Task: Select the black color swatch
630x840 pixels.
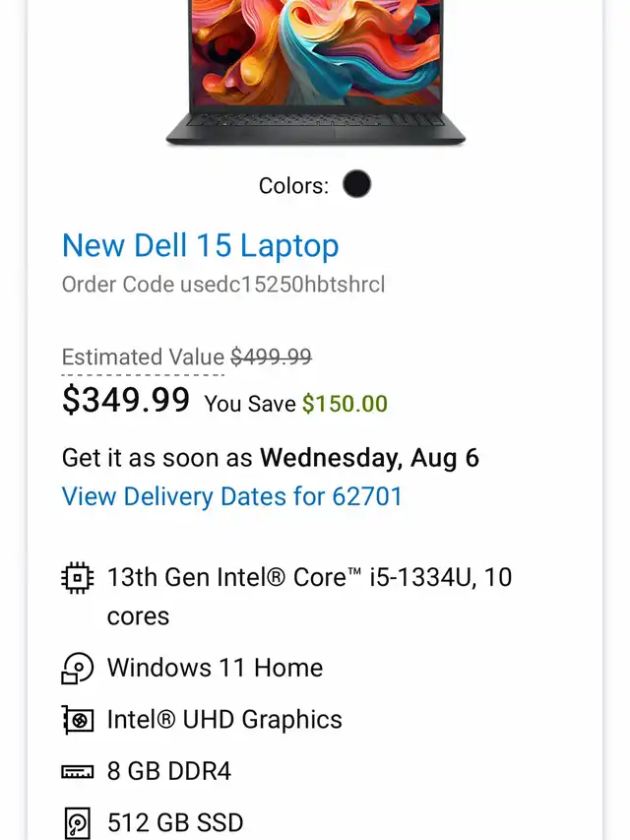Action: [356, 184]
